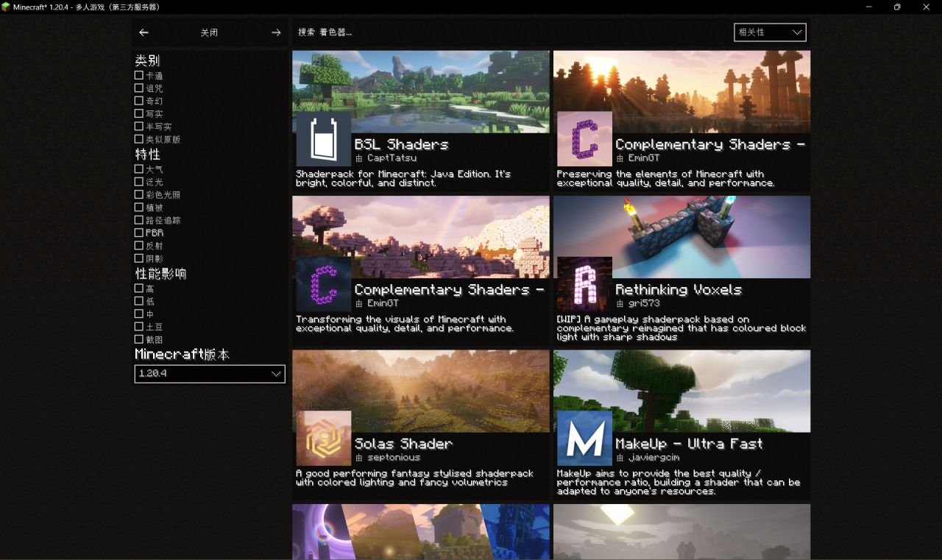
Task: Check the 诅咒 category checkbox
Action: point(139,88)
